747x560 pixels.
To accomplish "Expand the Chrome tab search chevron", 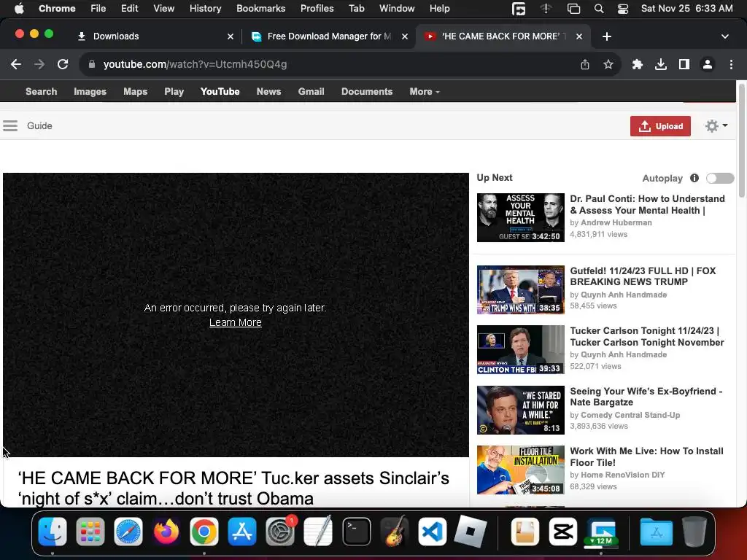I will pyautogui.click(x=724, y=36).
